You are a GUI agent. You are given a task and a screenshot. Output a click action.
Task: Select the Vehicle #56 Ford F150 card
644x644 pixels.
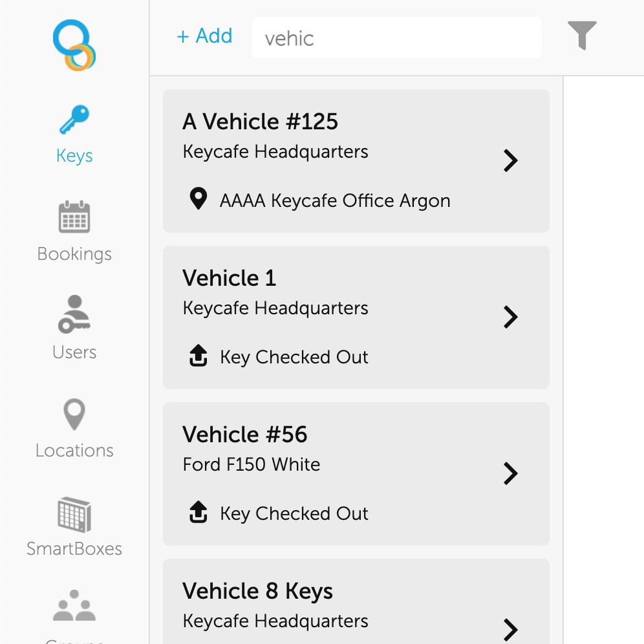356,474
